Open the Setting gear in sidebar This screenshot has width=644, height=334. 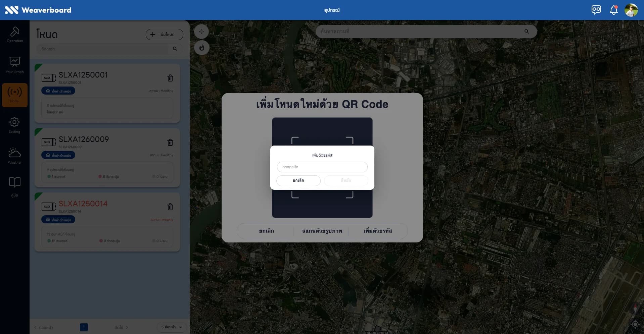[14, 125]
